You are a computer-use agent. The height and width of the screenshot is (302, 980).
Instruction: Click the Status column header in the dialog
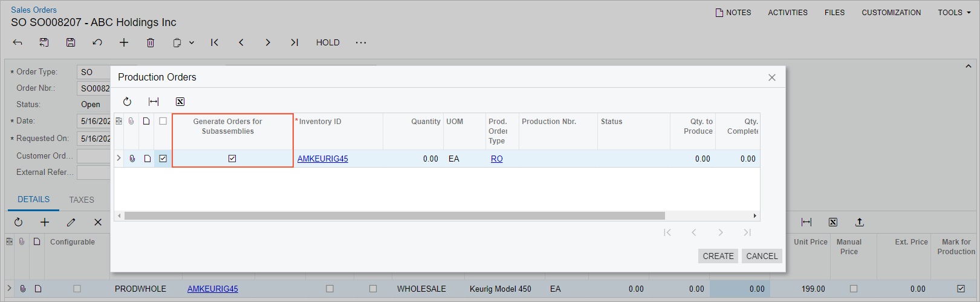611,122
